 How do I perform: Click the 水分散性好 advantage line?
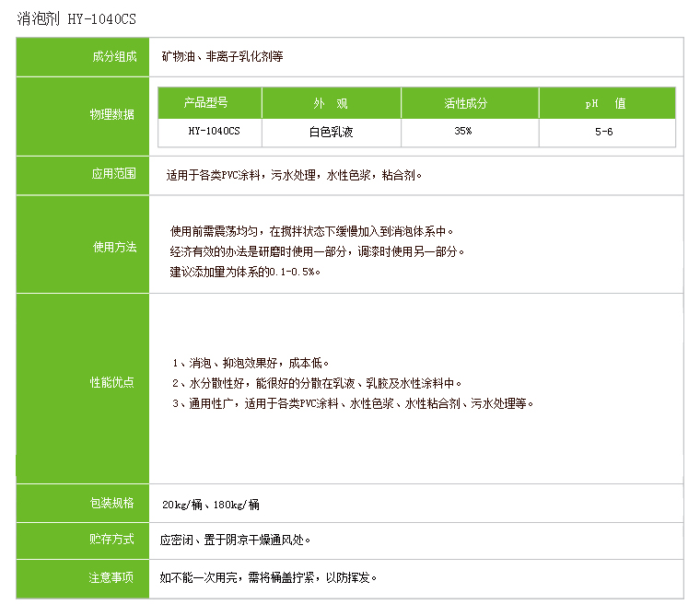tap(317, 383)
